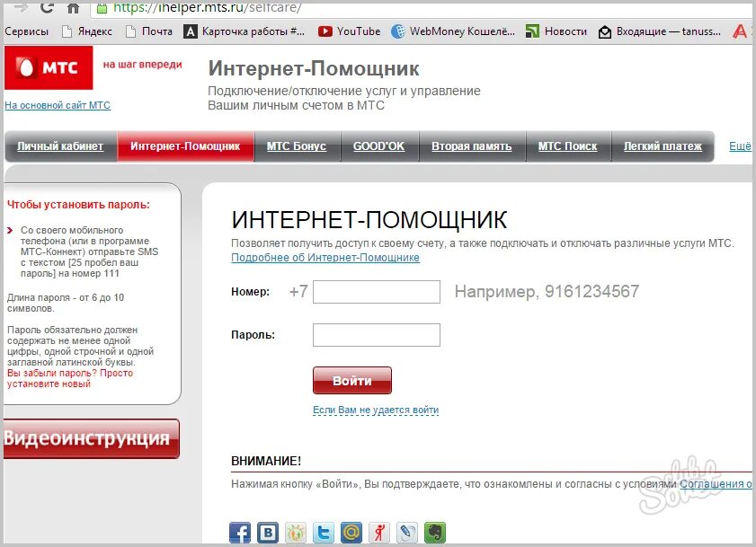Screen dimensions: 756x547
Task: Open the Легкий платеж tab
Action: (663, 146)
